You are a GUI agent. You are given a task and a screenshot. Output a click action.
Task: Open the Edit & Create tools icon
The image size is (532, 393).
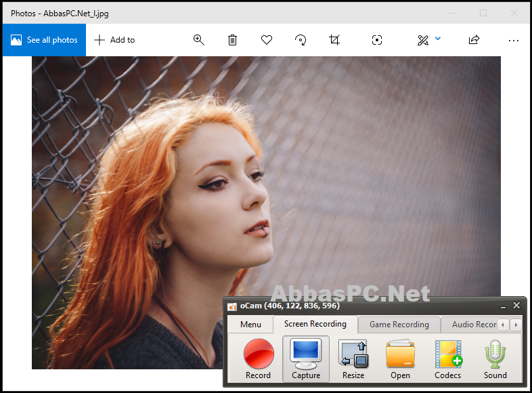pos(423,40)
